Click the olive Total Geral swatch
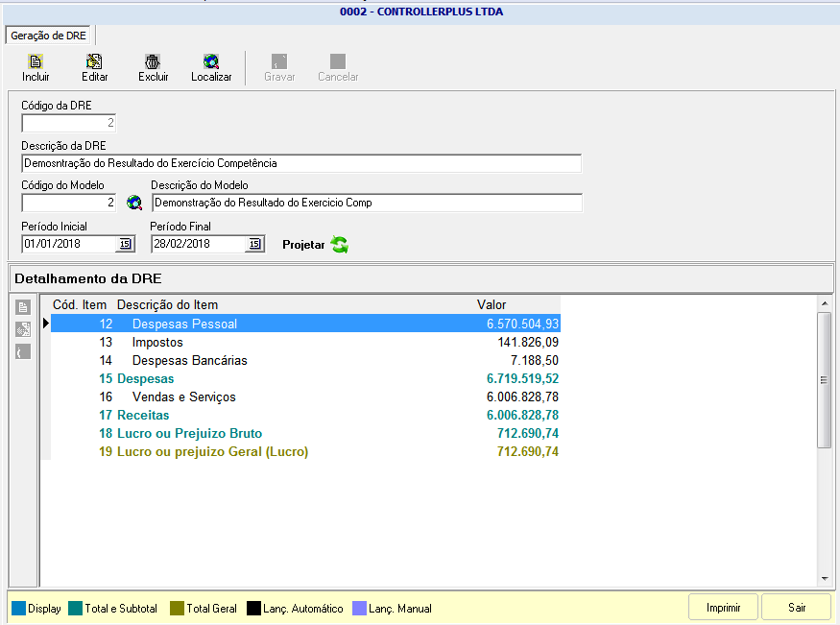840x625 pixels. tap(177, 609)
